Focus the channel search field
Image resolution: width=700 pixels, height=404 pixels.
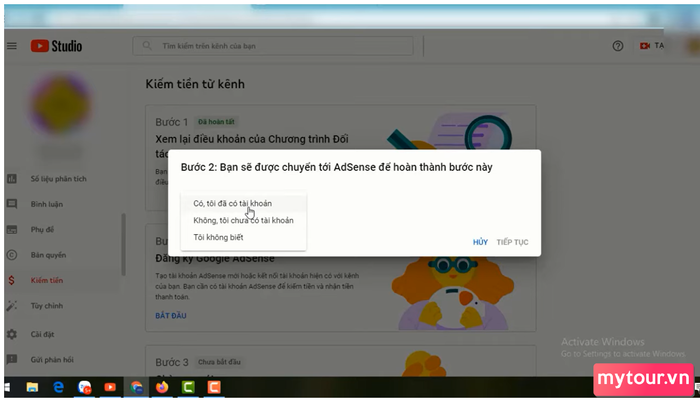click(x=273, y=46)
